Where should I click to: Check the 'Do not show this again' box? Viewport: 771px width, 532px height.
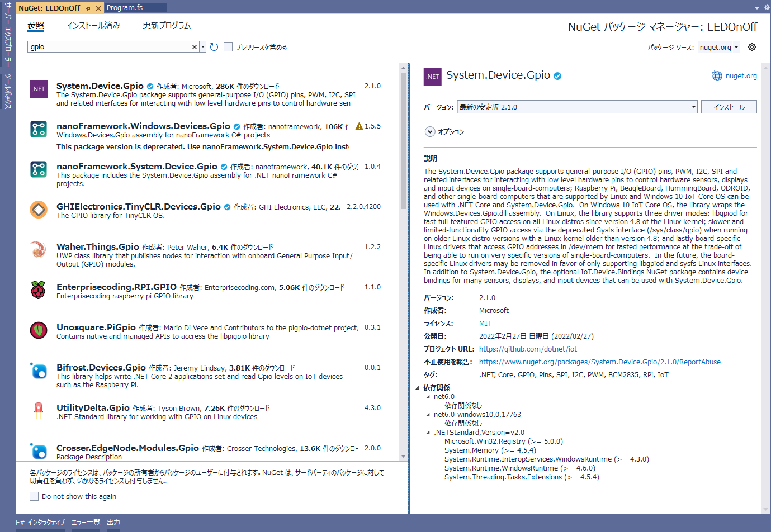pyautogui.click(x=34, y=496)
